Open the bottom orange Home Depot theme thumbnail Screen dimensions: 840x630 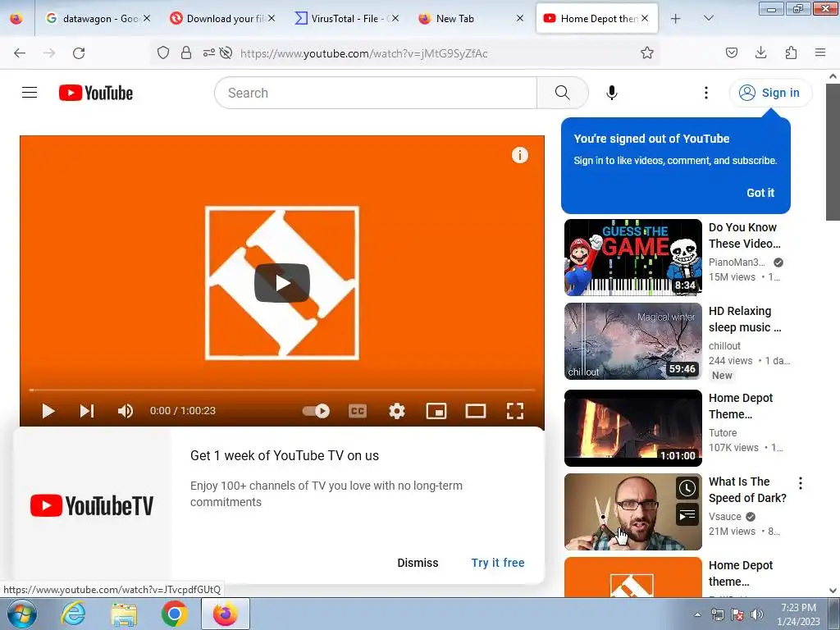[632, 577]
